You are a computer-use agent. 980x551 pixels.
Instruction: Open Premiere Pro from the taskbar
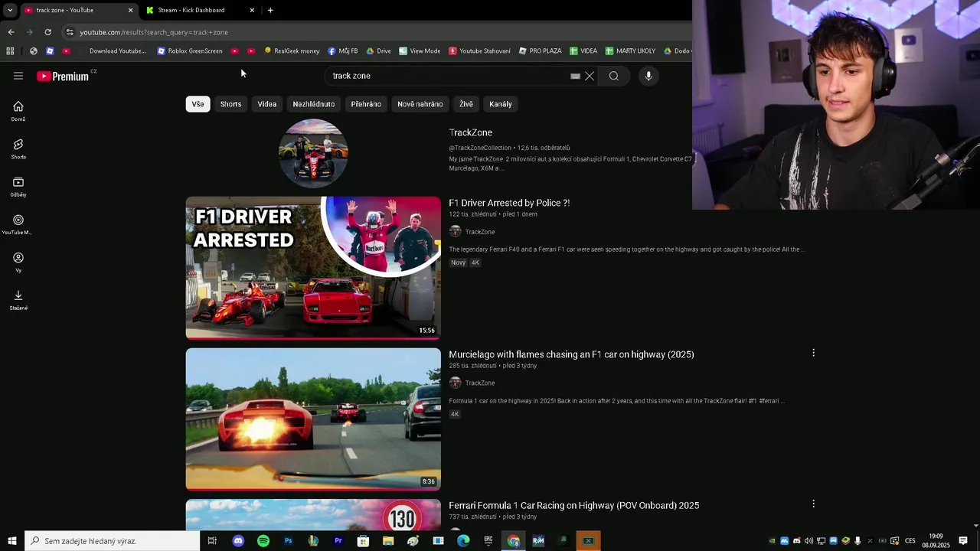(x=338, y=540)
